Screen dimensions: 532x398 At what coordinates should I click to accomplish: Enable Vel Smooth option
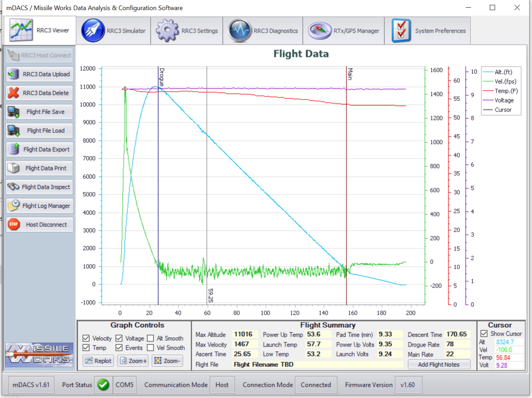pos(150,348)
